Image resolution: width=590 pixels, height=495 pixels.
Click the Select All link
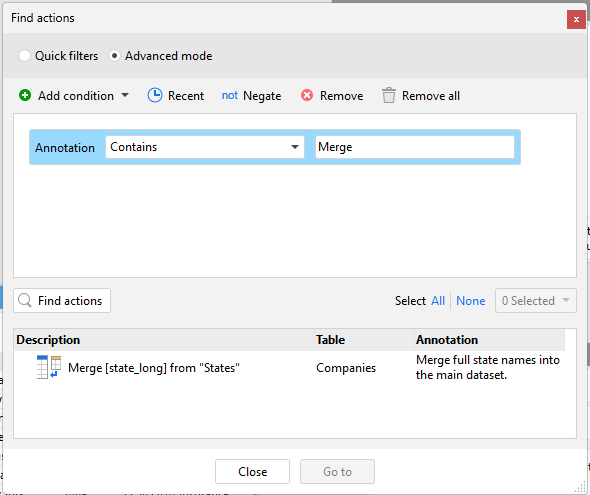(x=438, y=301)
